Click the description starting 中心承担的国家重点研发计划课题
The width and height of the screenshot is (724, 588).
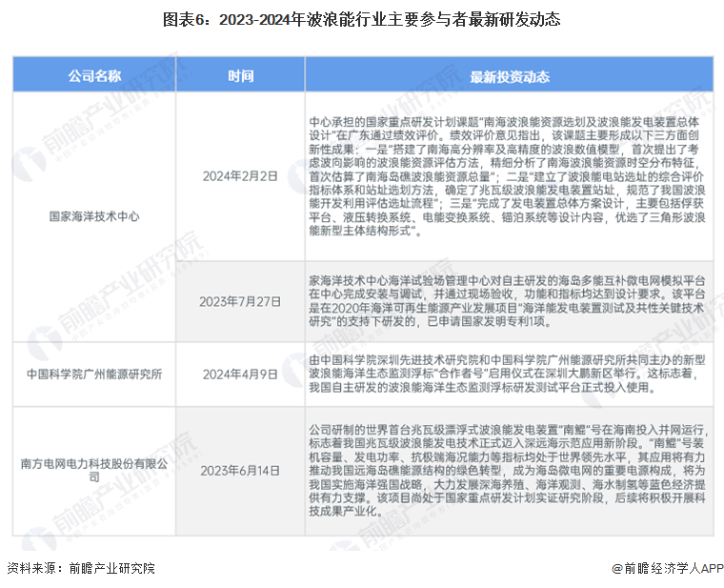(x=507, y=176)
